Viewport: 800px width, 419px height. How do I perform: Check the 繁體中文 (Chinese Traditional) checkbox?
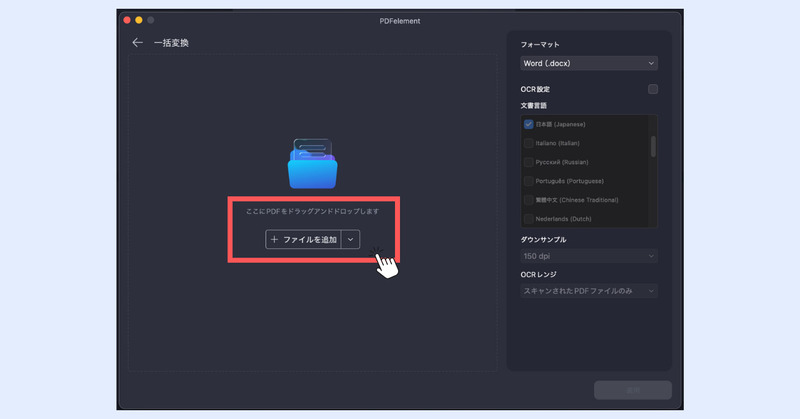point(529,200)
